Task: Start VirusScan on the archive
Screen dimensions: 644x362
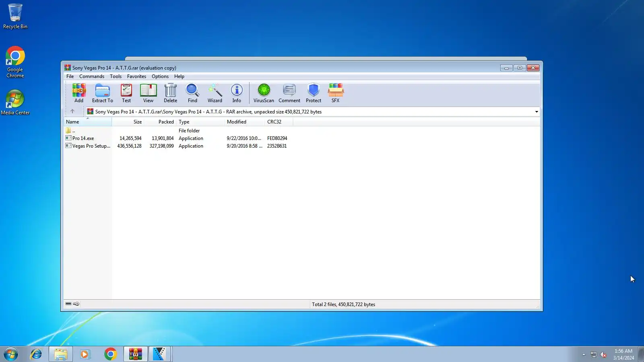Action: (264, 93)
